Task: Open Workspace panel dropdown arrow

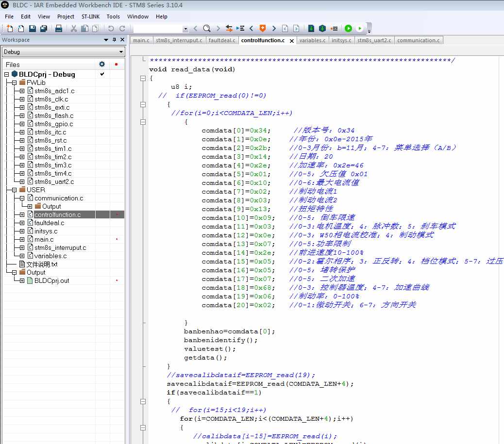Action: click(x=106, y=40)
